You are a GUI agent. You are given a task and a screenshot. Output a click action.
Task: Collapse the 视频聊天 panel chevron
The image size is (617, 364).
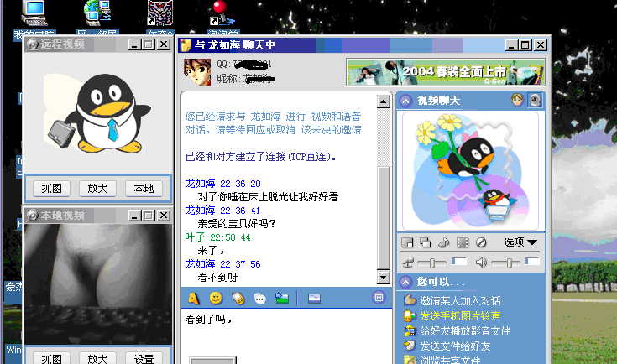(405, 101)
